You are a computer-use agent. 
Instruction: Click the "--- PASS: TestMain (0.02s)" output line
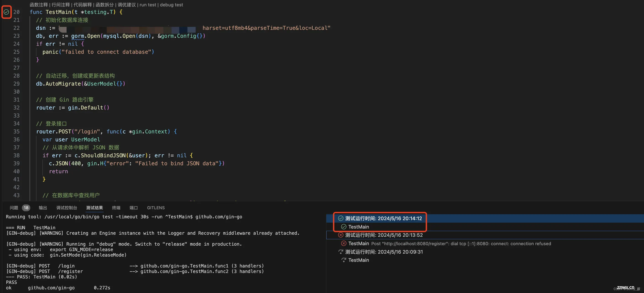click(42, 277)
